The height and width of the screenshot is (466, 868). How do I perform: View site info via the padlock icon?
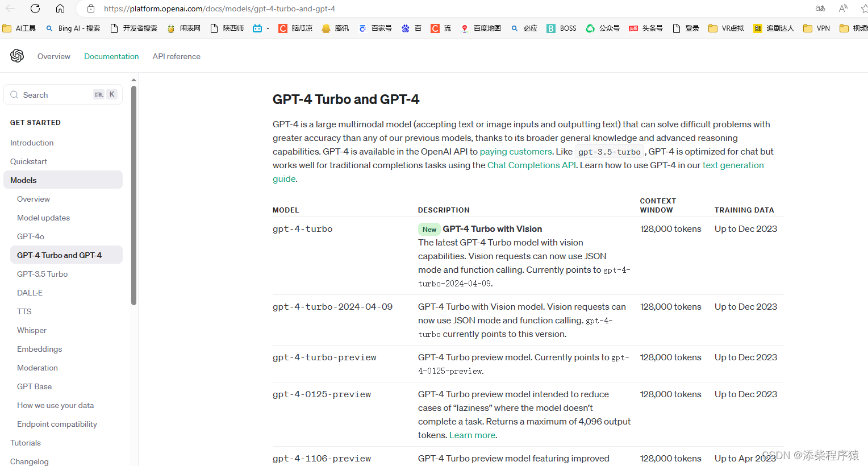point(91,9)
